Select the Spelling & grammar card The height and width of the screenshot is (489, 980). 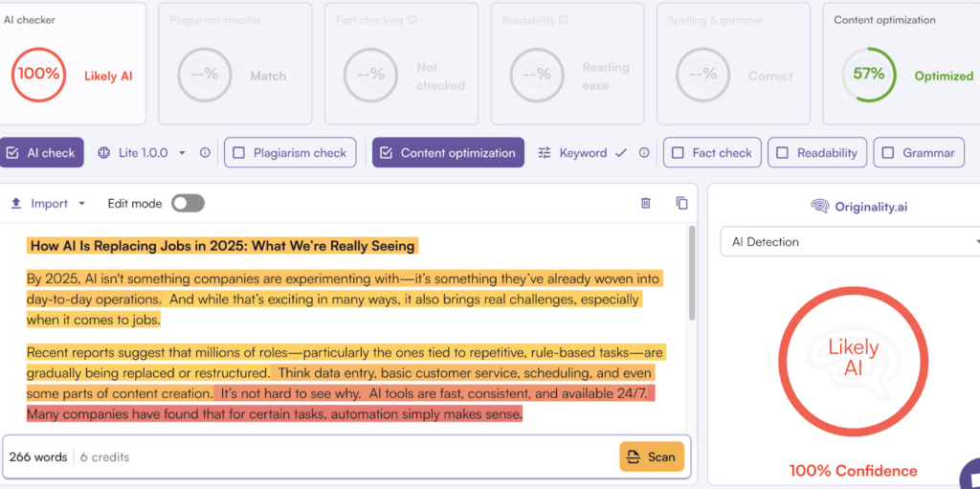[734, 64]
